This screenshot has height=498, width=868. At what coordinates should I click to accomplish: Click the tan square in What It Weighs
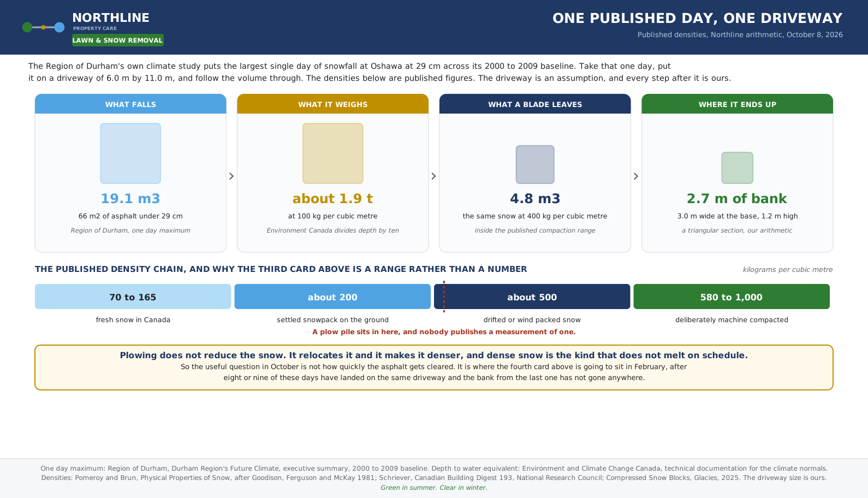333,153
